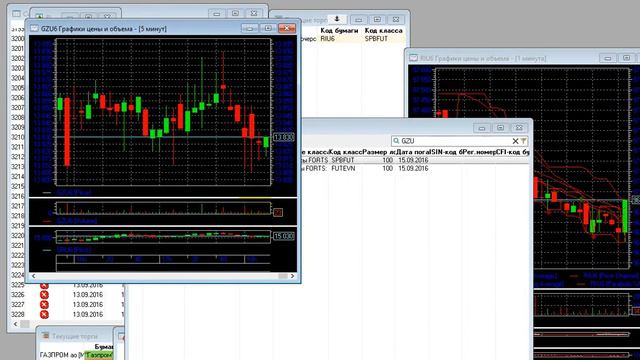Click into the GZU search input field
The width and height of the screenshot is (640, 360).
[x=456, y=141]
